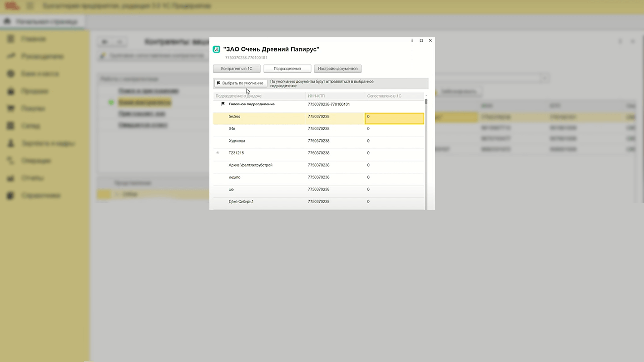Click the Выбрать по умолчанию button
The width and height of the screenshot is (644, 362).
(241, 83)
